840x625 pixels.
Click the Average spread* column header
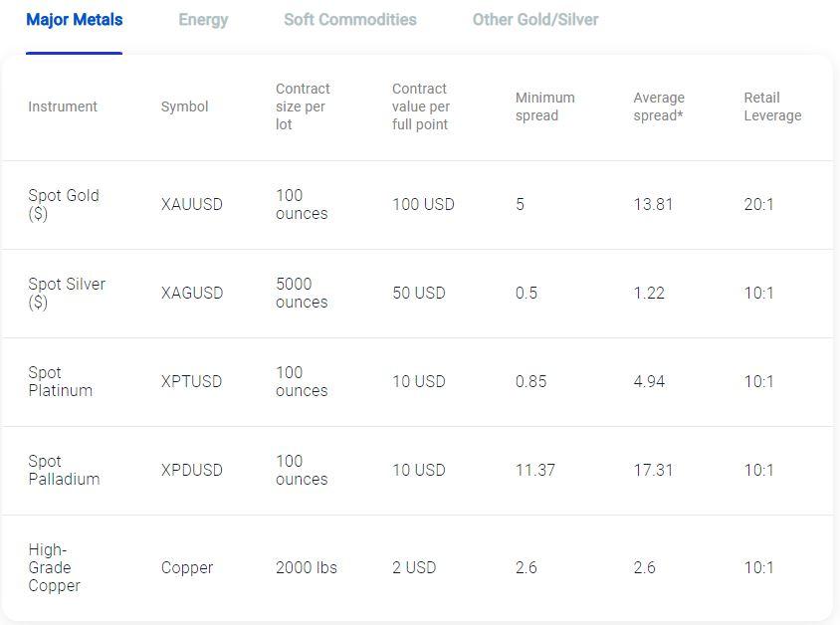tap(659, 106)
